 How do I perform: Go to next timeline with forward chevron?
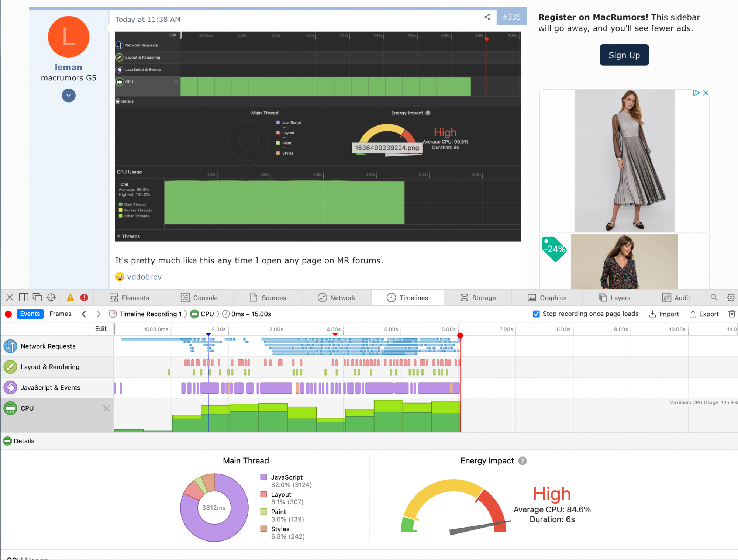pyautogui.click(x=98, y=314)
